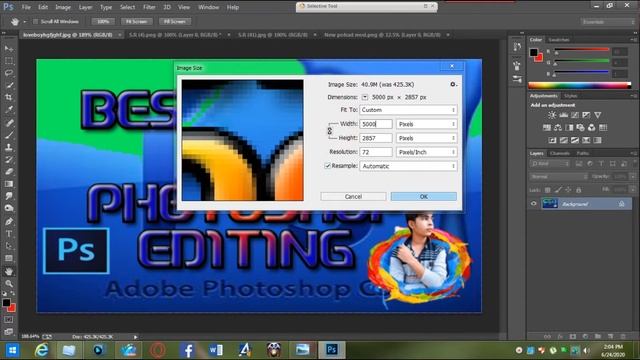This screenshot has width=640, height=360.
Task: Add an Invert adjustment
Action: pyautogui.click(x=552, y=140)
